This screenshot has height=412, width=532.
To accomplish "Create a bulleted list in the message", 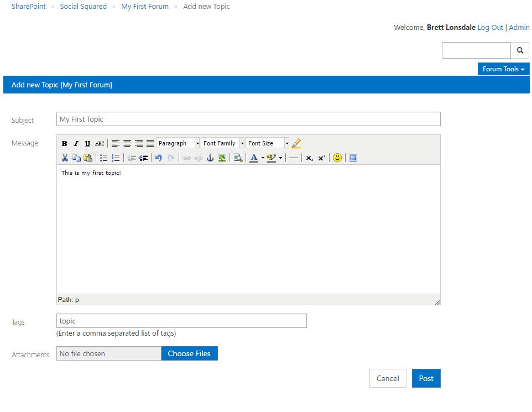I will (x=103, y=158).
